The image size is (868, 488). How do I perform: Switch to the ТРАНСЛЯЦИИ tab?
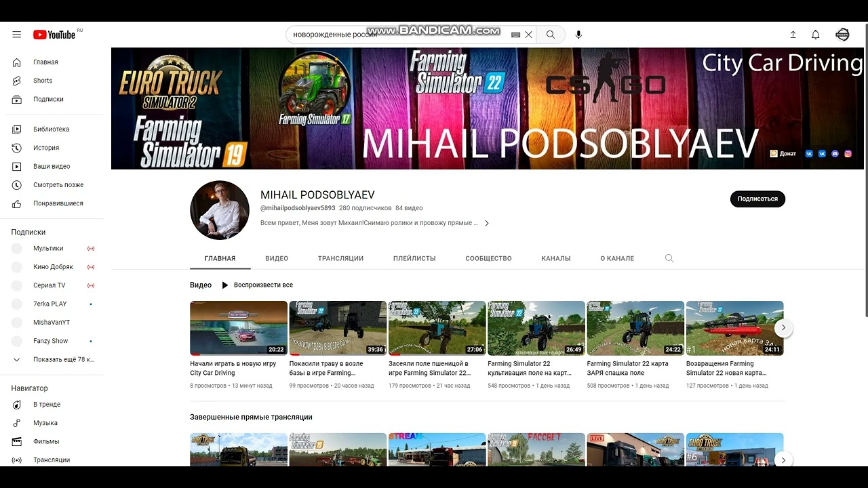tap(340, 258)
